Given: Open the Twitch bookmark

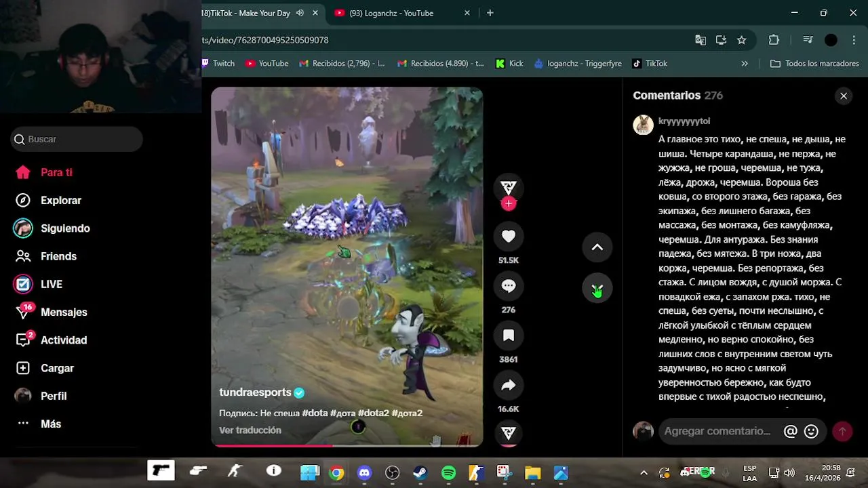Looking at the screenshot, I should pos(218,64).
